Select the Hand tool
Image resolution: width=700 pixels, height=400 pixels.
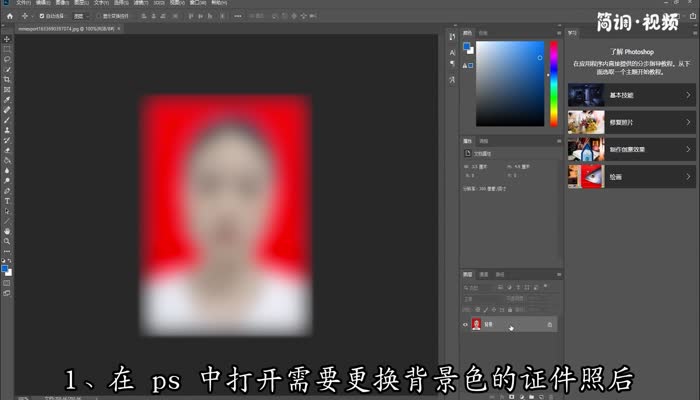click(x=7, y=231)
